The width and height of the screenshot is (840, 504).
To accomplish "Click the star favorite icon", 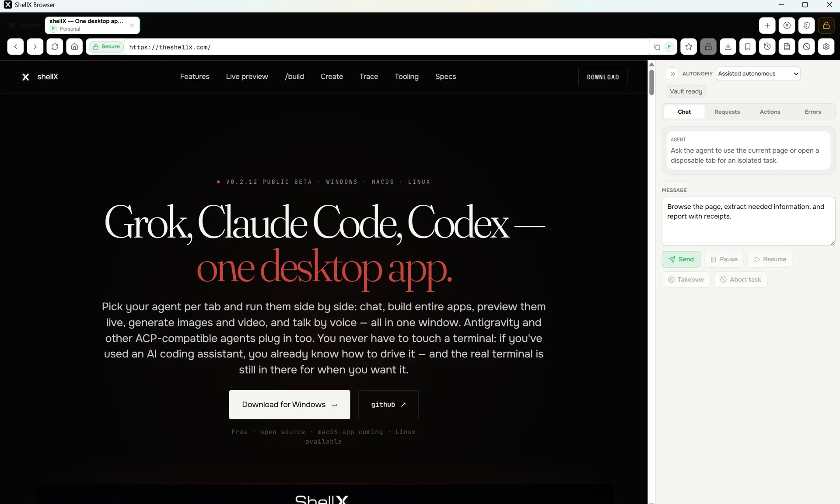I will [689, 47].
